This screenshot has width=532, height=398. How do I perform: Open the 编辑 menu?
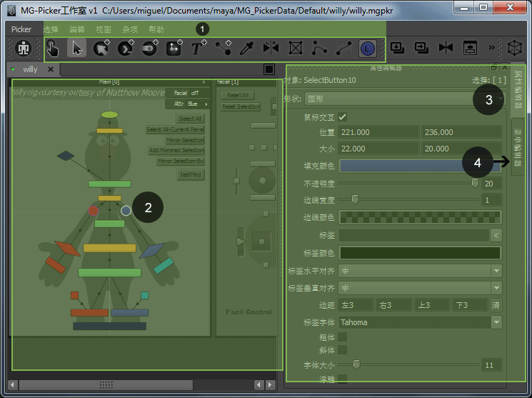pyautogui.click(x=76, y=29)
